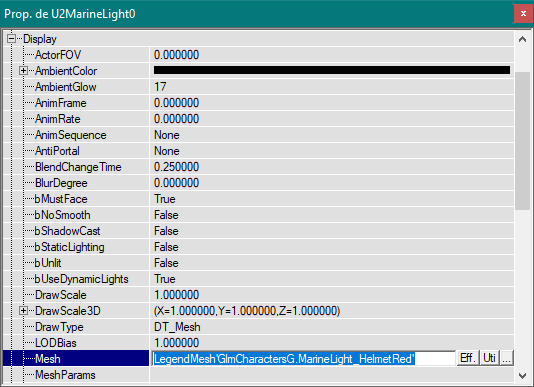
Task: Click the AnimFrame value 0.000000
Action: pyautogui.click(x=176, y=103)
